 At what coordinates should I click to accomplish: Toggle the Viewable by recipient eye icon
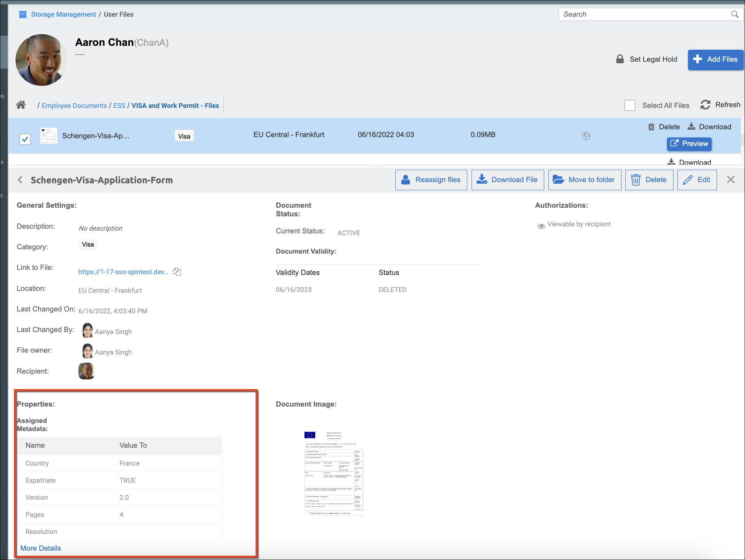(x=541, y=226)
